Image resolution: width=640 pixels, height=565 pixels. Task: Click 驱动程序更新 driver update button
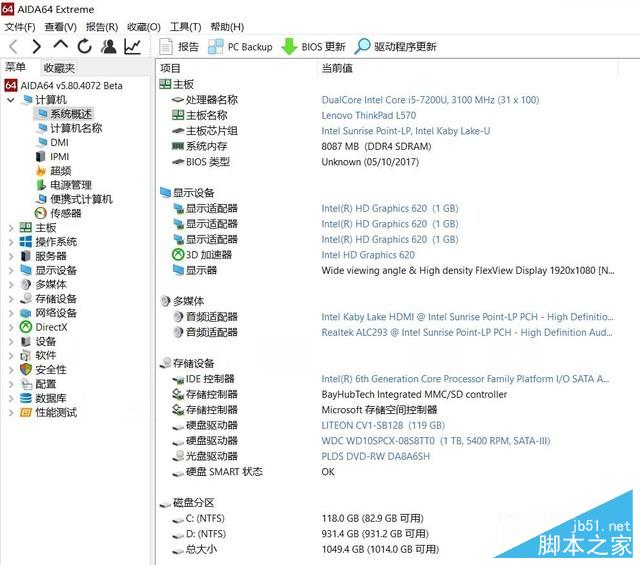coord(395,47)
